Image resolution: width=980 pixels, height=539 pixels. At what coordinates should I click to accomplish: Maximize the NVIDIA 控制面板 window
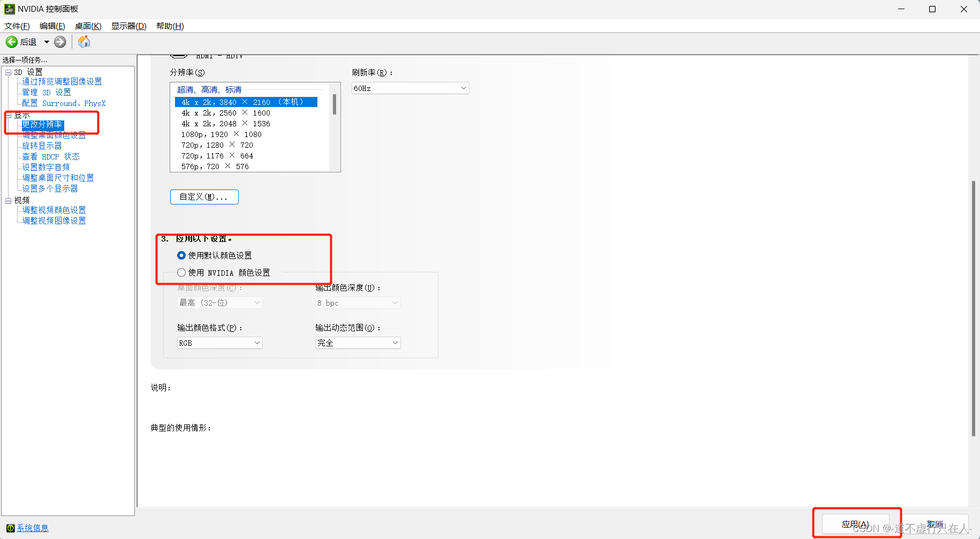coord(932,9)
